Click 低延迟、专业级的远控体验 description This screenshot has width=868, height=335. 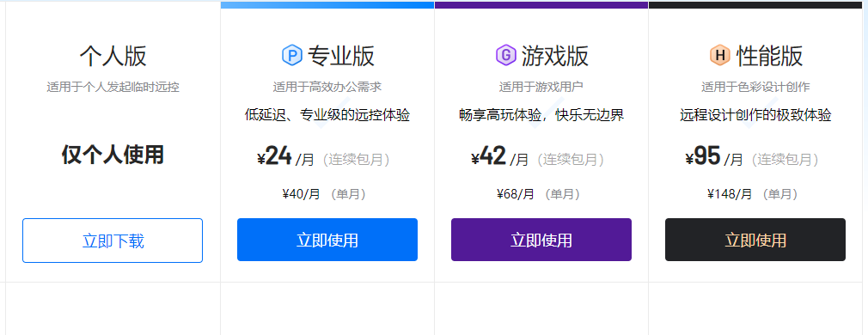327,115
